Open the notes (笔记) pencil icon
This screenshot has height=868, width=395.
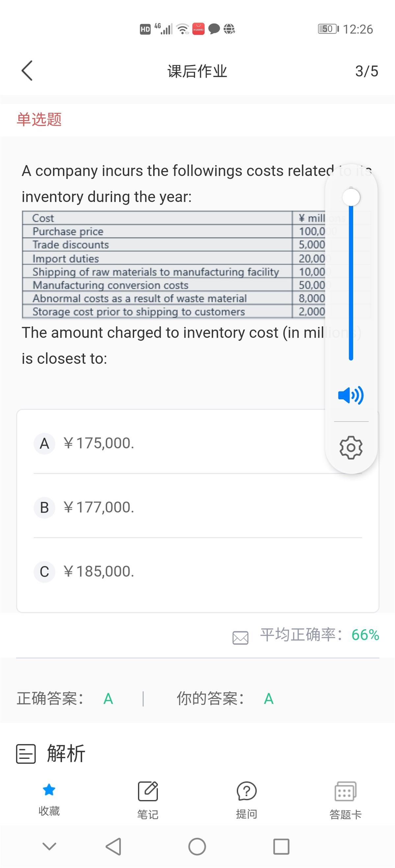148,791
